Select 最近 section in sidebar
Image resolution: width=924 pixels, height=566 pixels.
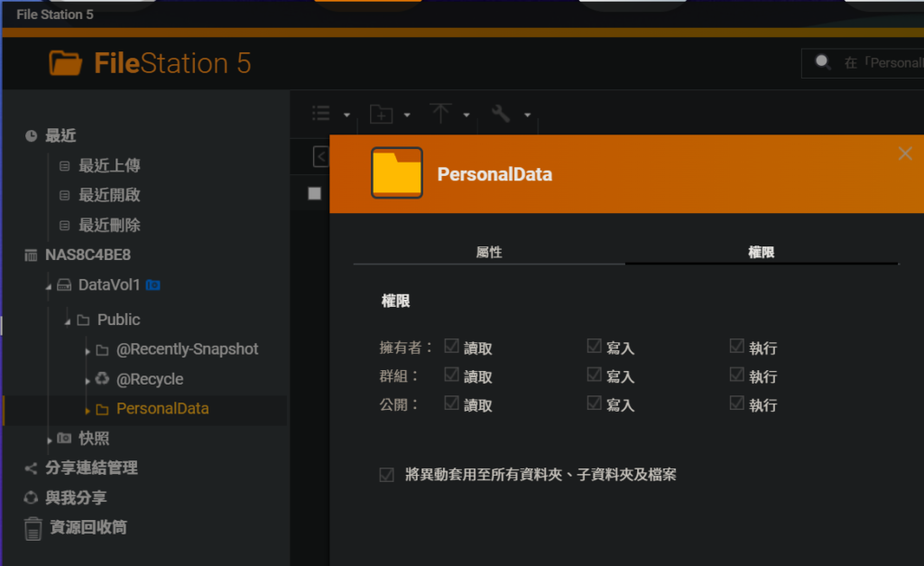pos(60,135)
